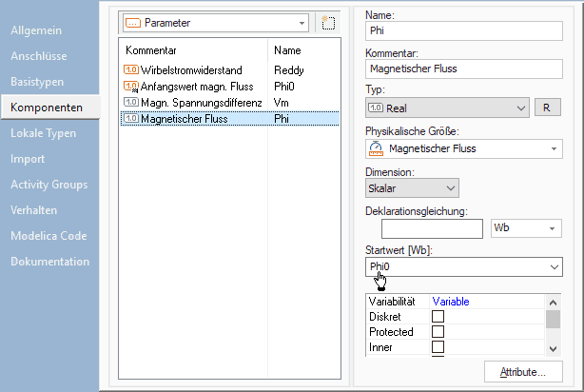The width and height of the screenshot is (584, 392).
Task: Click the Phi0 name cell in list
Action: coord(284,87)
